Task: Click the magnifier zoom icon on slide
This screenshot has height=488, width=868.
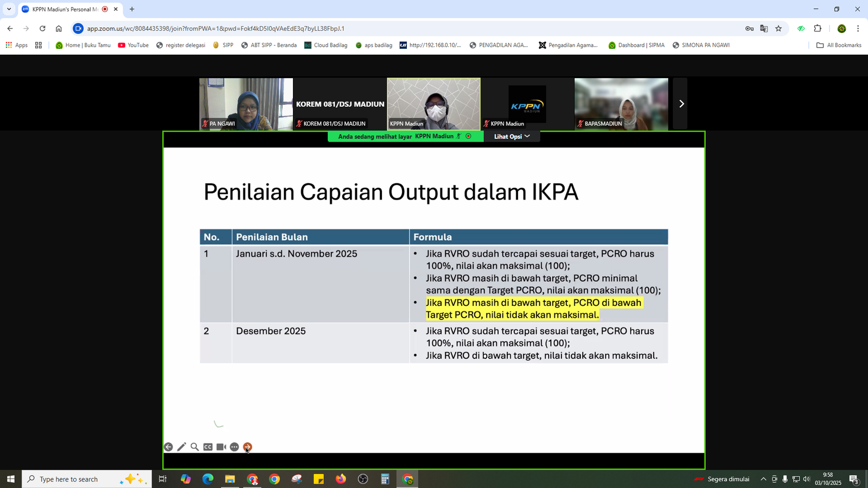Action: pyautogui.click(x=195, y=447)
